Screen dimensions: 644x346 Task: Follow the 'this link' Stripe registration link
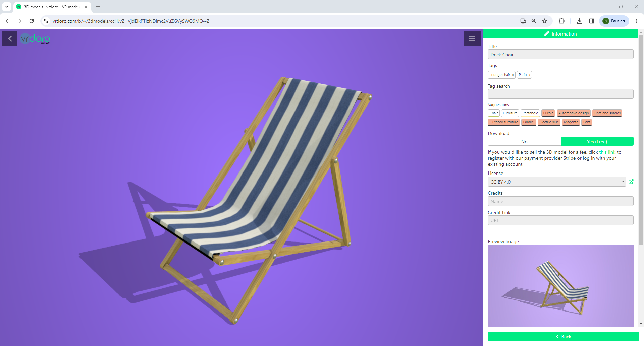click(x=607, y=152)
